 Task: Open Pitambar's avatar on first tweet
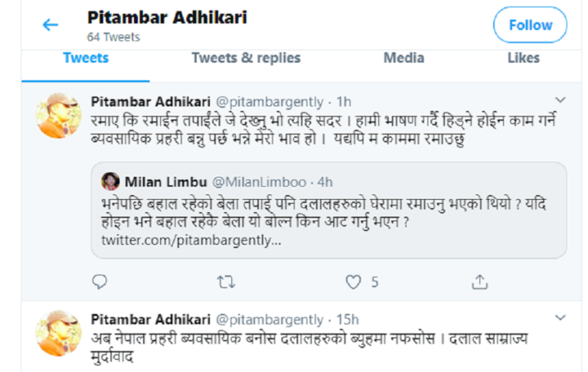pos(59,115)
